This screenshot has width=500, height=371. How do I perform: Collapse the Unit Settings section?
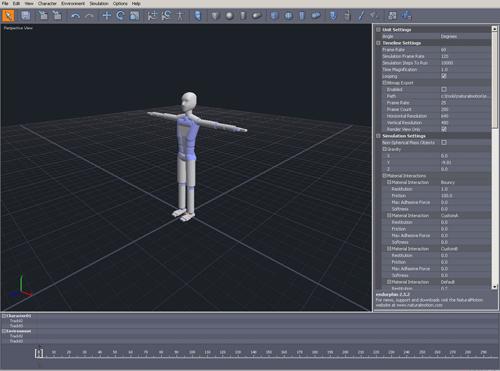click(378, 30)
